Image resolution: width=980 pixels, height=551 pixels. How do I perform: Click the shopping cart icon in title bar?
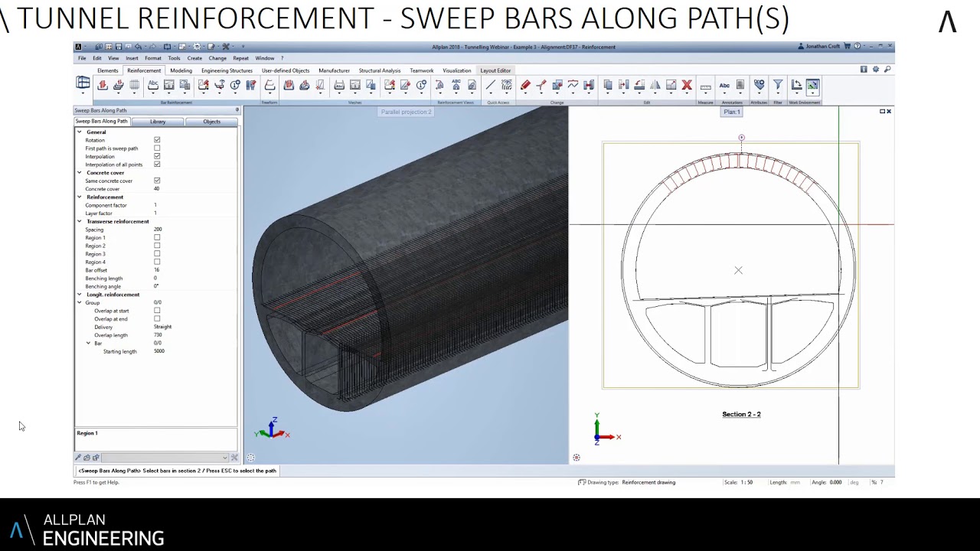click(848, 47)
